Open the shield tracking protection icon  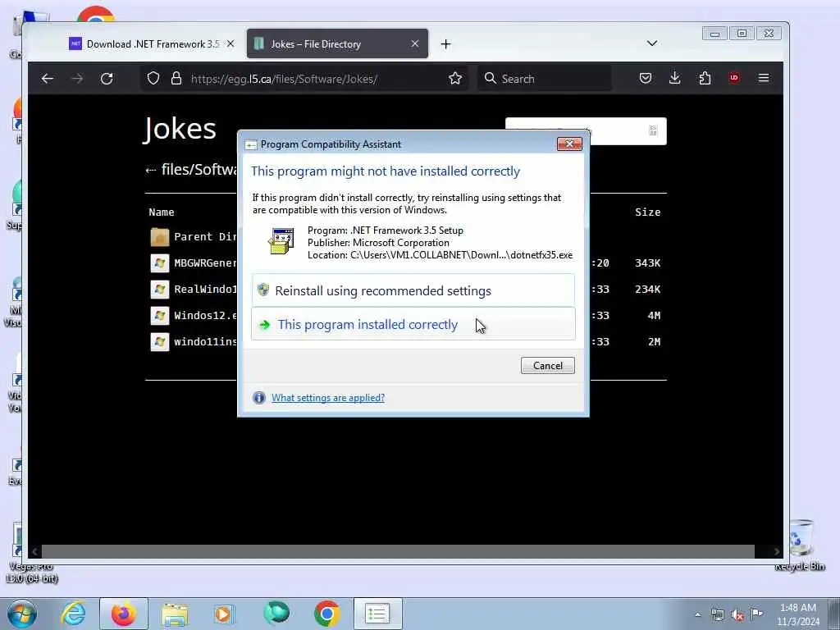point(153,78)
